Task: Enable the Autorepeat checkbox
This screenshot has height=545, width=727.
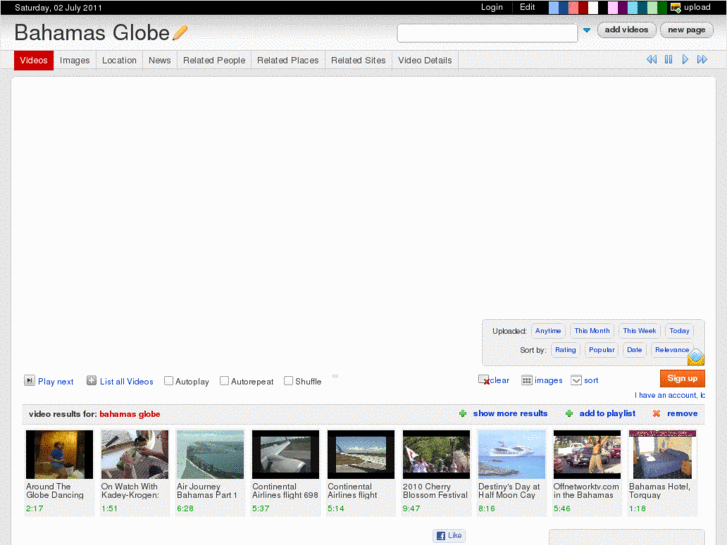Action: click(224, 381)
